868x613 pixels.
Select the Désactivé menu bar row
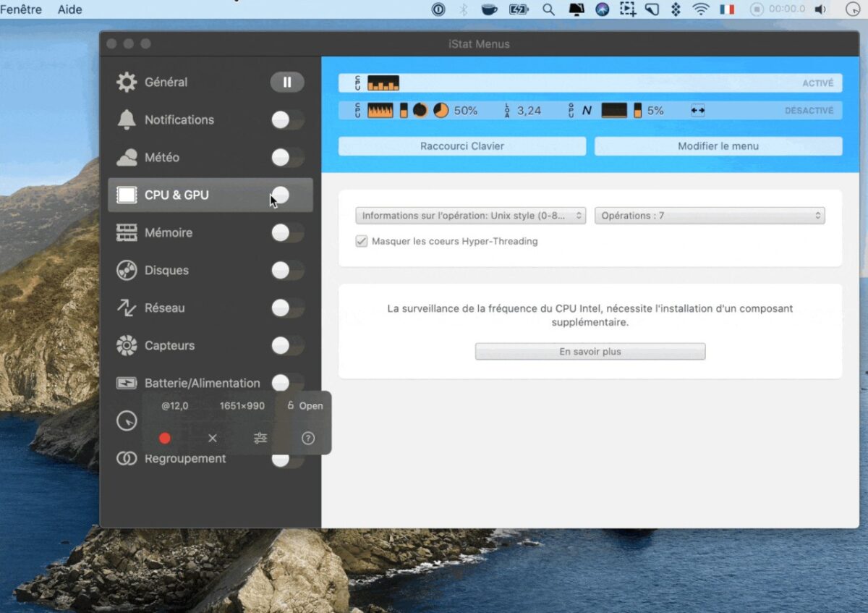pos(590,111)
